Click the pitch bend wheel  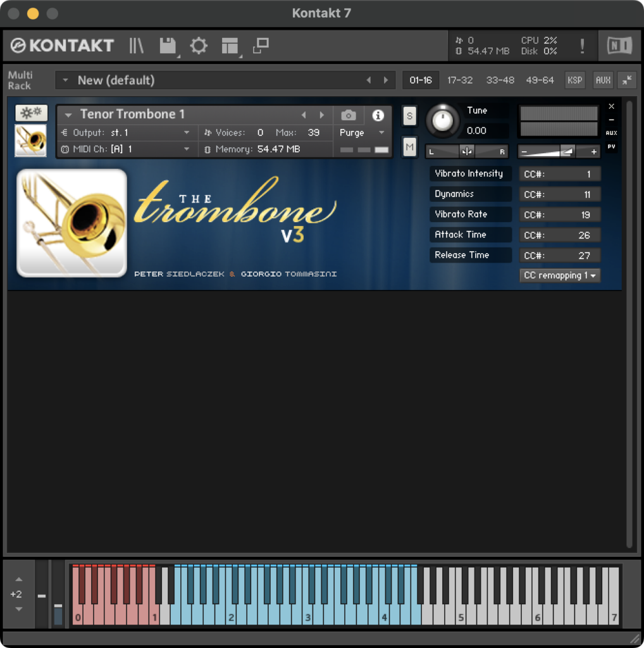coord(41,594)
